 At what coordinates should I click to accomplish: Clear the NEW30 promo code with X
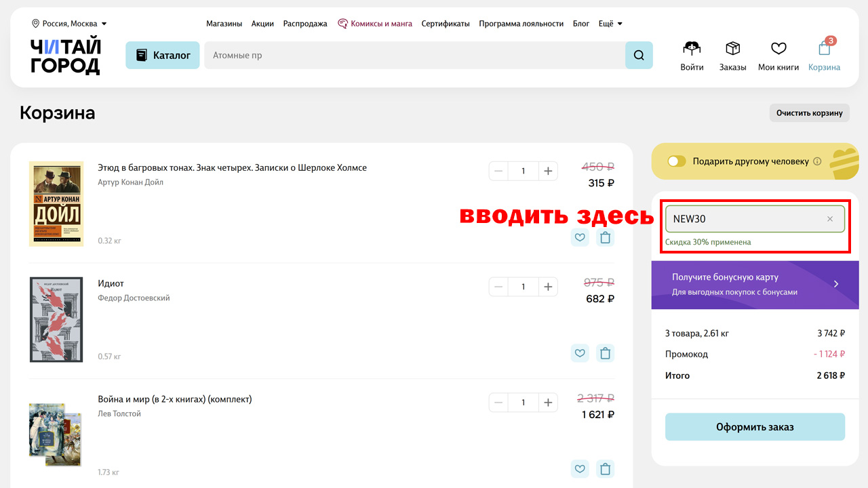point(830,219)
